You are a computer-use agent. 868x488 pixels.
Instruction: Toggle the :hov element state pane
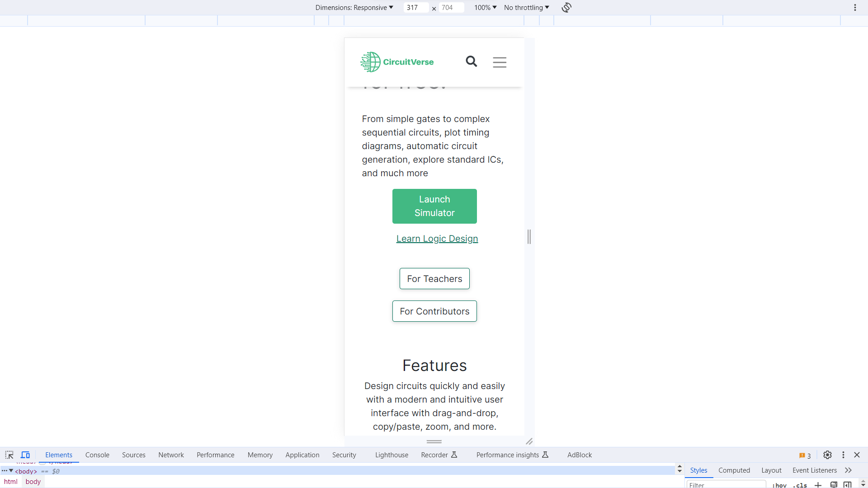(779, 485)
